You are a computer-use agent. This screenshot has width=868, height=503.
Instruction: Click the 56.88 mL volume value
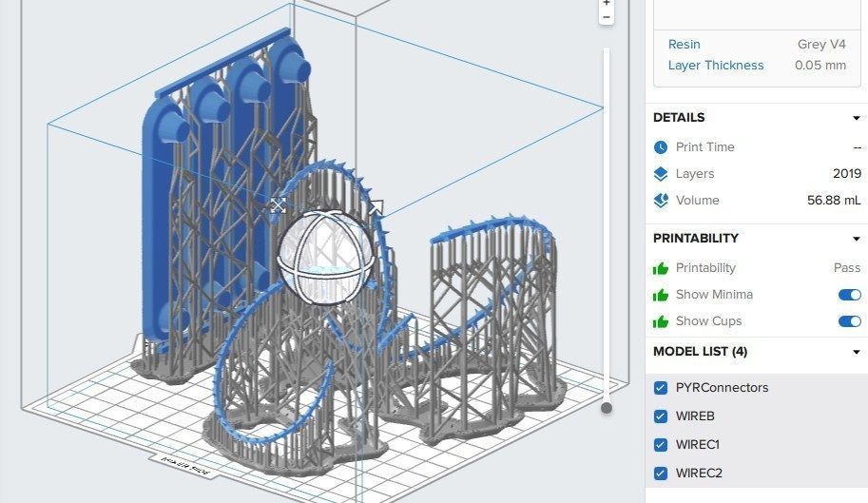pyautogui.click(x=834, y=201)
